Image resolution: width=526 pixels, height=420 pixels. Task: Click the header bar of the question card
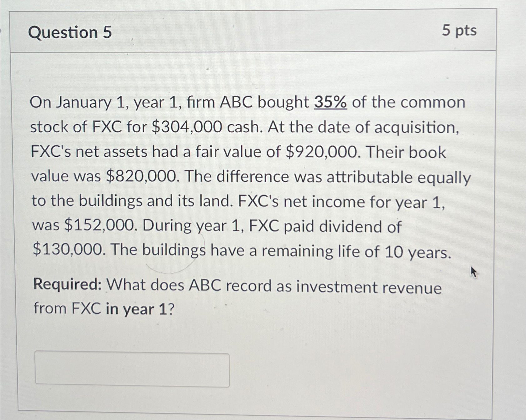coord(250,31)
